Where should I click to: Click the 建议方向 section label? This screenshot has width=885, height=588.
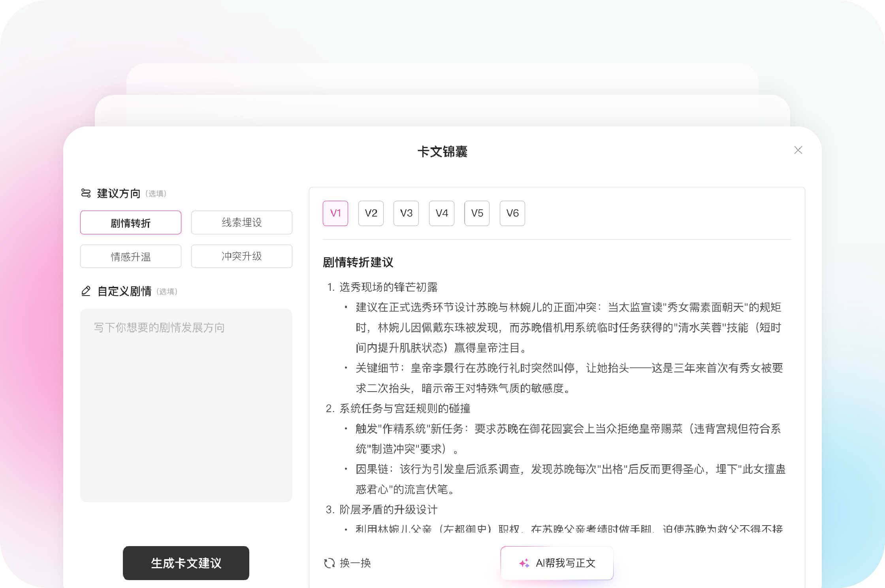(119, 193)
